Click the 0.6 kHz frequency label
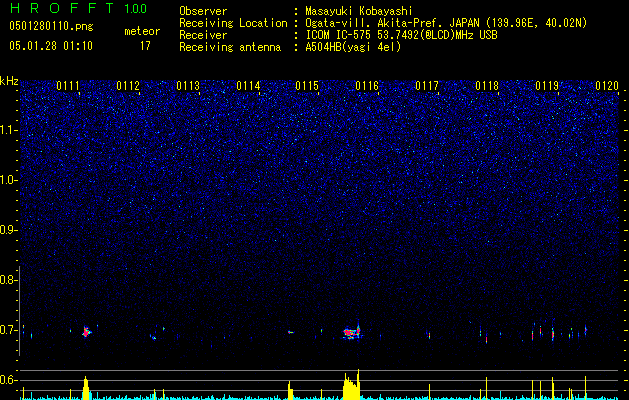This screenshot has width=629, height=400. 8,380
